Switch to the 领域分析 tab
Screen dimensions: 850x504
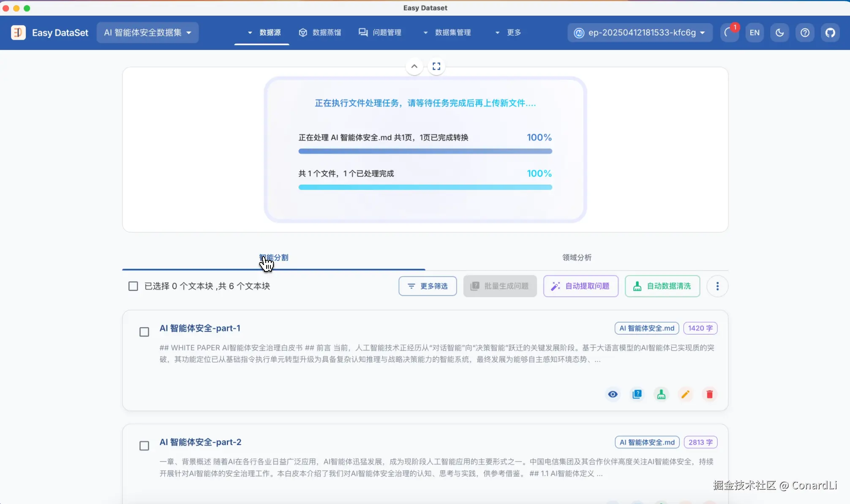[x=577, y=257]
